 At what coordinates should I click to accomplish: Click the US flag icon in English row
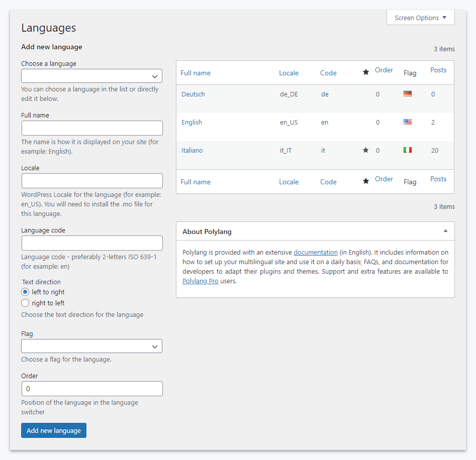tap(408, 122)
